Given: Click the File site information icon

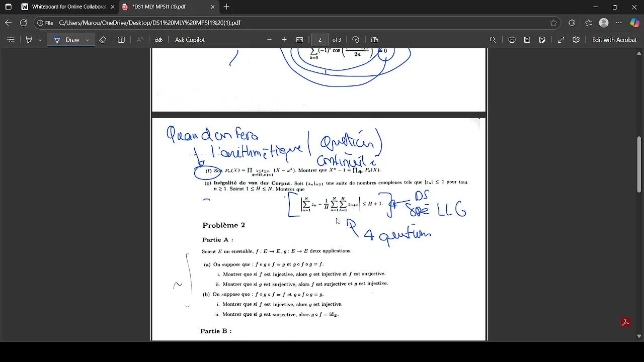Looking at the screenshot, I should pos(45,23).
